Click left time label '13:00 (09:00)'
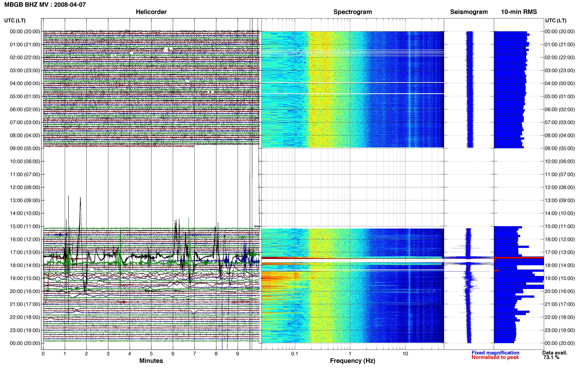 (25, 200)
